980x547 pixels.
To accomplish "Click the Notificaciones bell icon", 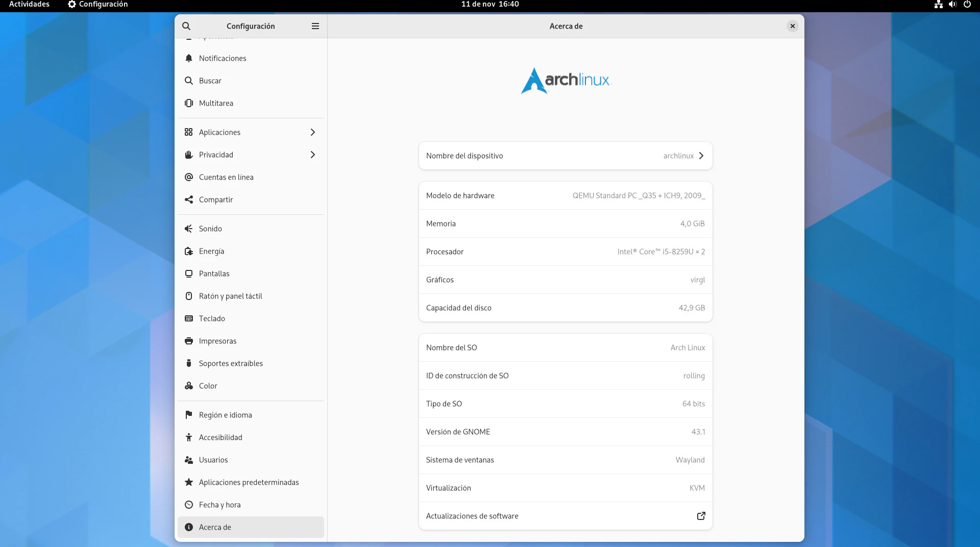I will pos(189,58).
